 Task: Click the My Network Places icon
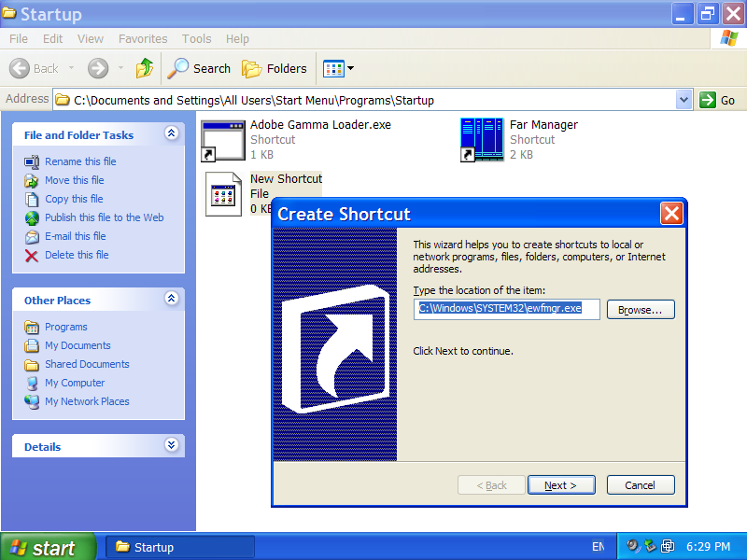[x=32, y=402]
